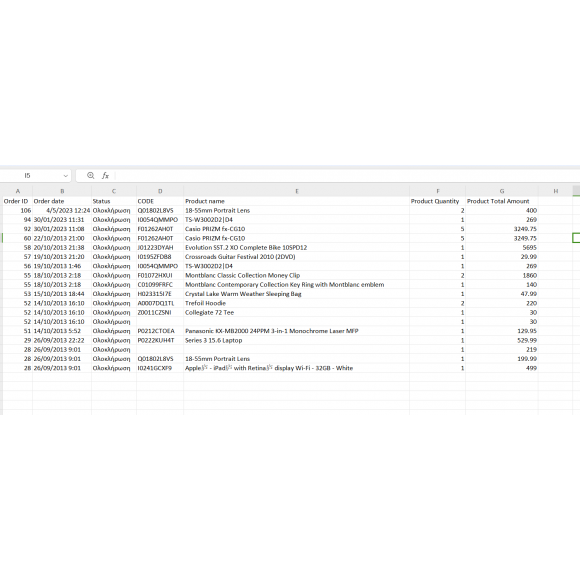The width and height of the screenshot is (580, 580).
Task: Select code cell 'I0241GCXF9'
Action: point(160,368)
